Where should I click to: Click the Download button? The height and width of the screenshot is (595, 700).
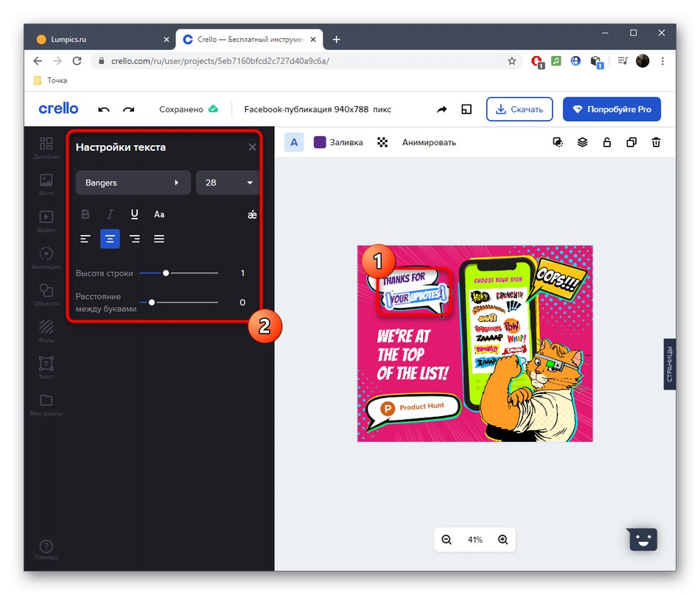coord(519,109)
